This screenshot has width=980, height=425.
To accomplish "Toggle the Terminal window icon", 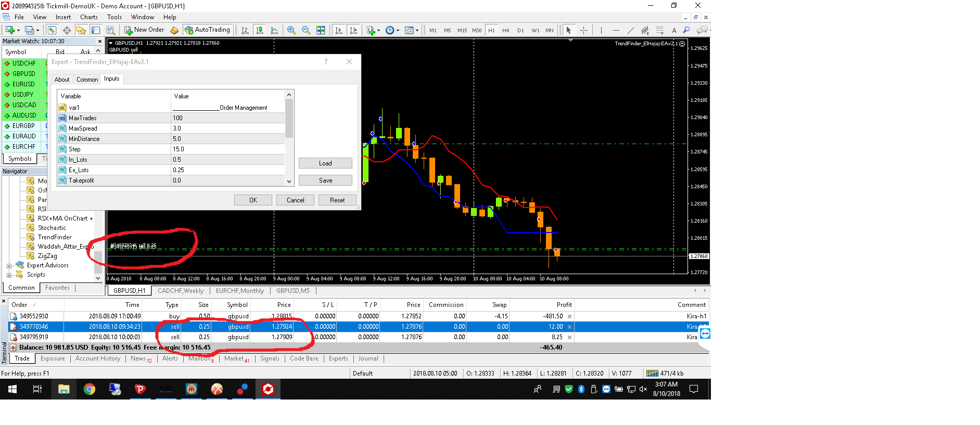I will pyautogui.click(x=96, y=30).
